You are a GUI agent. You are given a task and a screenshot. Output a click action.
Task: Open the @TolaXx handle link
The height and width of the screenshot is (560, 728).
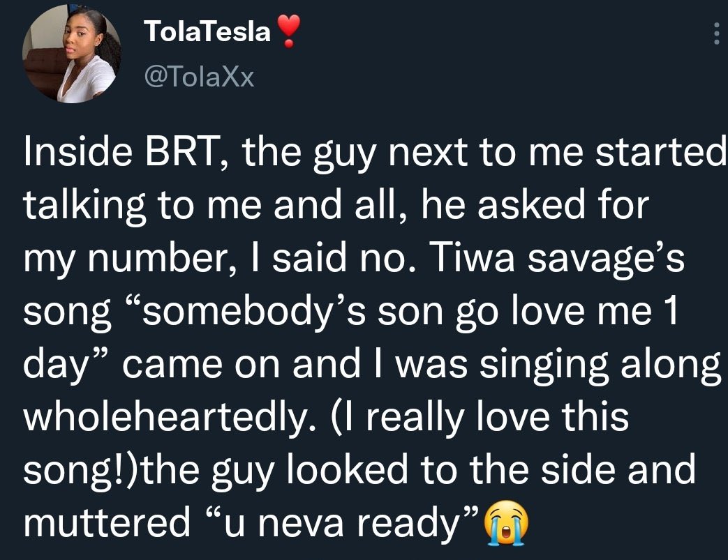pyautogui.click(x=200, y=77)
